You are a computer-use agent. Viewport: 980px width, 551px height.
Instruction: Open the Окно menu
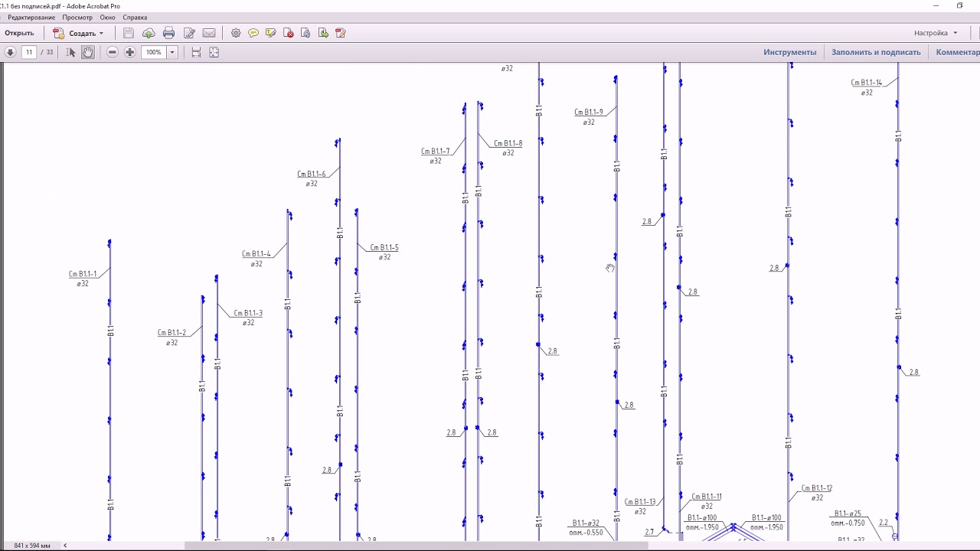(107, 17)
